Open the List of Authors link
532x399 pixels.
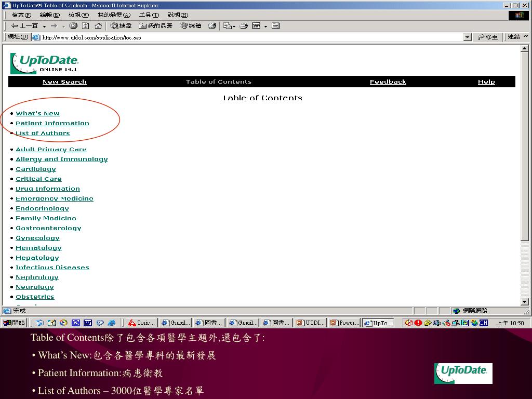tap(43, 133)
